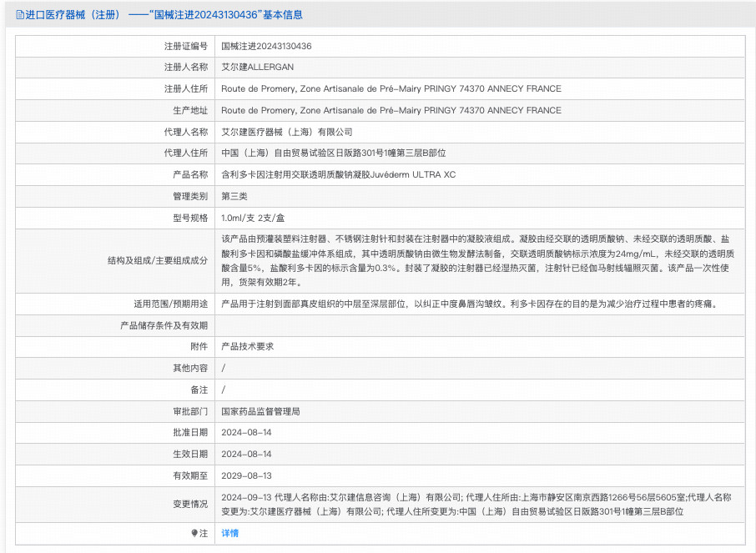Click product name containing Juvéderm ULTRA XC
Screen dimensions: 756x553
pos(338,174)
